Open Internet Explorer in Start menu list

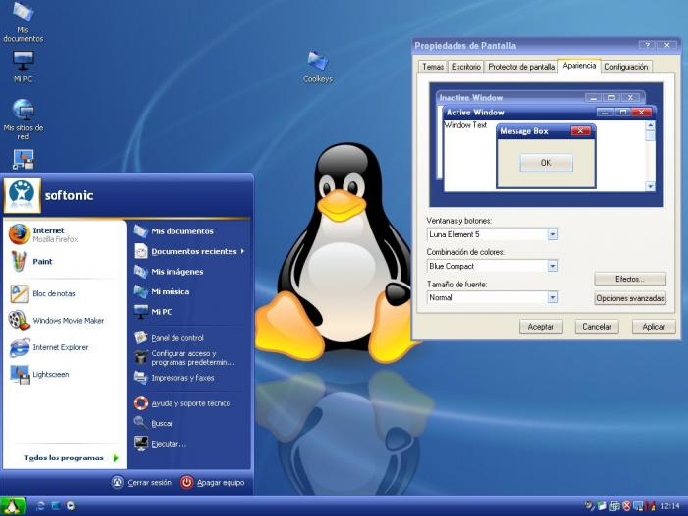[x=49, y=348]
